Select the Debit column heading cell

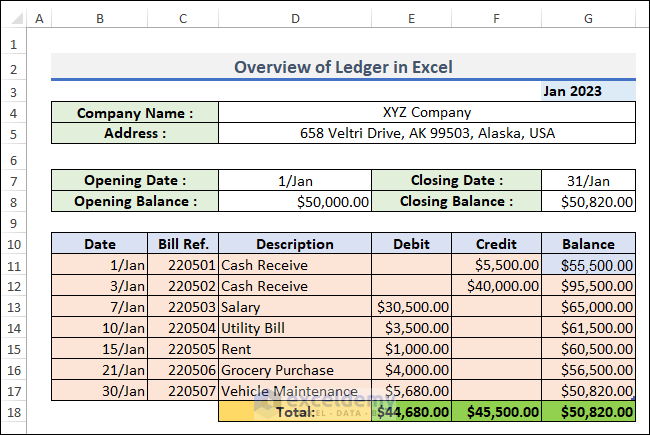tap(411, 244)
